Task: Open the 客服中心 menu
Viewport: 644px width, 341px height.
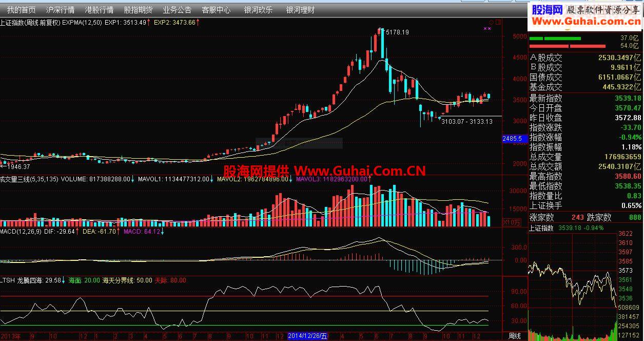Action: [x=216, y=10]
